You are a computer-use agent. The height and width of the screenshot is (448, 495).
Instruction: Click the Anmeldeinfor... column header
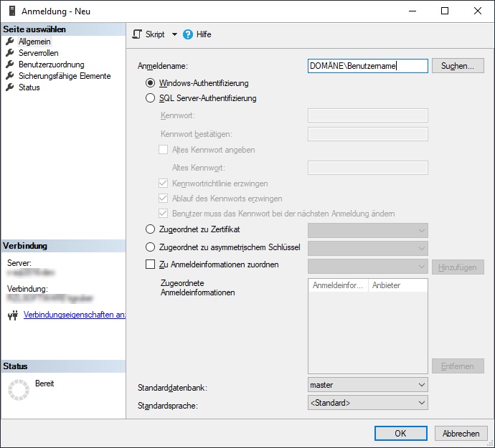tap(338, 285)
